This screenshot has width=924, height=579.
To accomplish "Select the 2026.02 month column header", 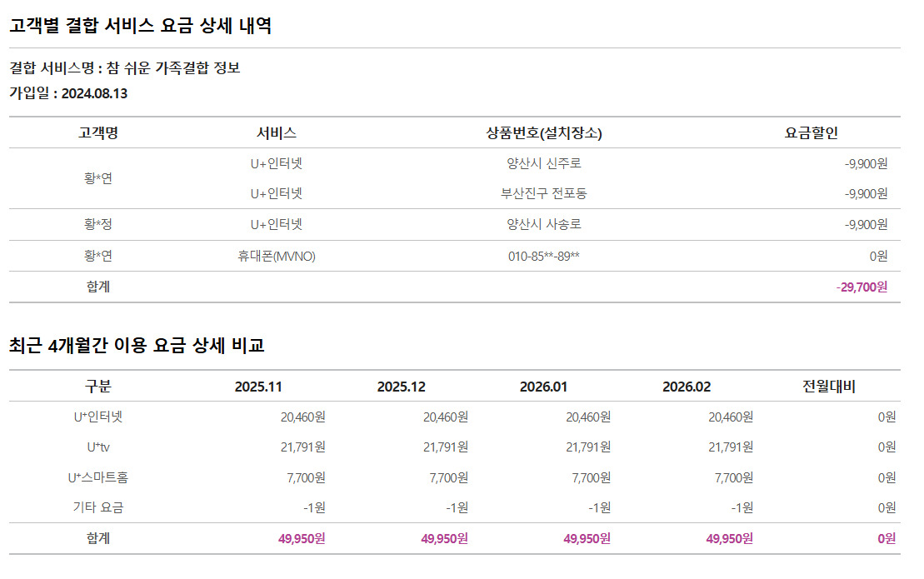I will click(687, 387).
